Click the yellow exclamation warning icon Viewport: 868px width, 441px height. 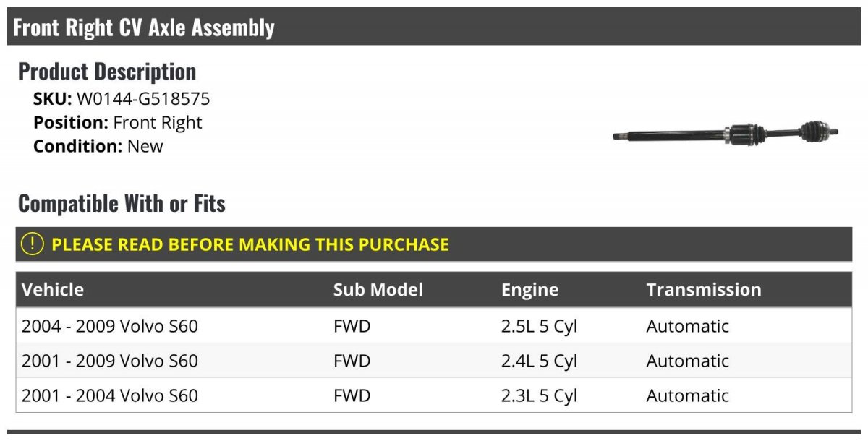(x=33, y=244)
